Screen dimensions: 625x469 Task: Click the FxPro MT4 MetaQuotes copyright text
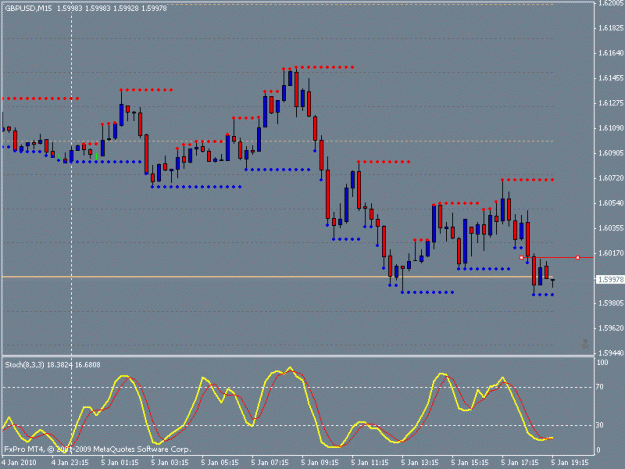[x=98, y=449]
